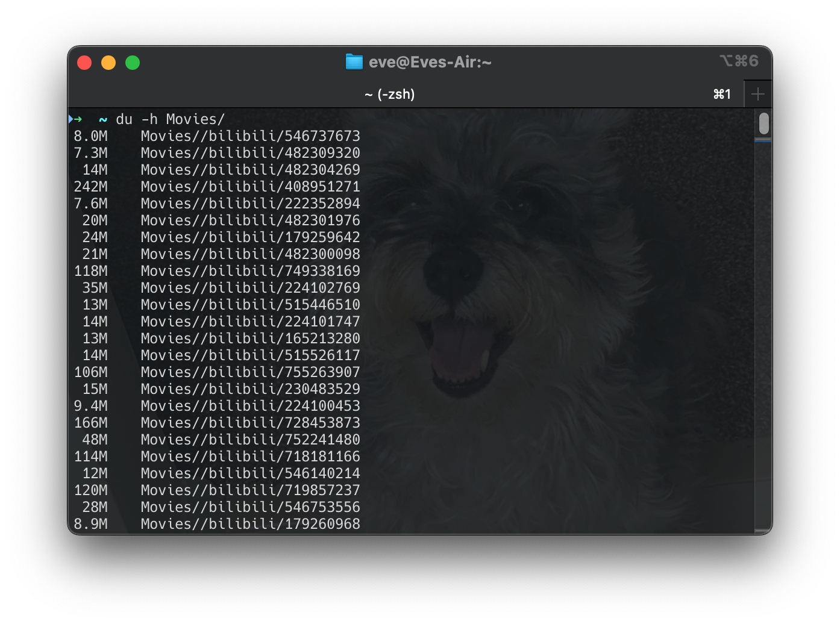Select the "~ (-zsh)" tab
Viewport: 840px width, 624px height.
390,94
